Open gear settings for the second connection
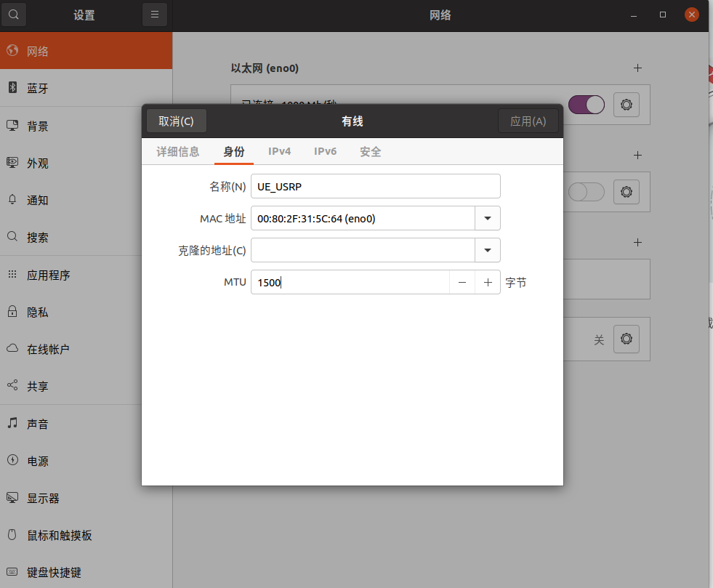The image size is (713, 588). click(627, 191)
